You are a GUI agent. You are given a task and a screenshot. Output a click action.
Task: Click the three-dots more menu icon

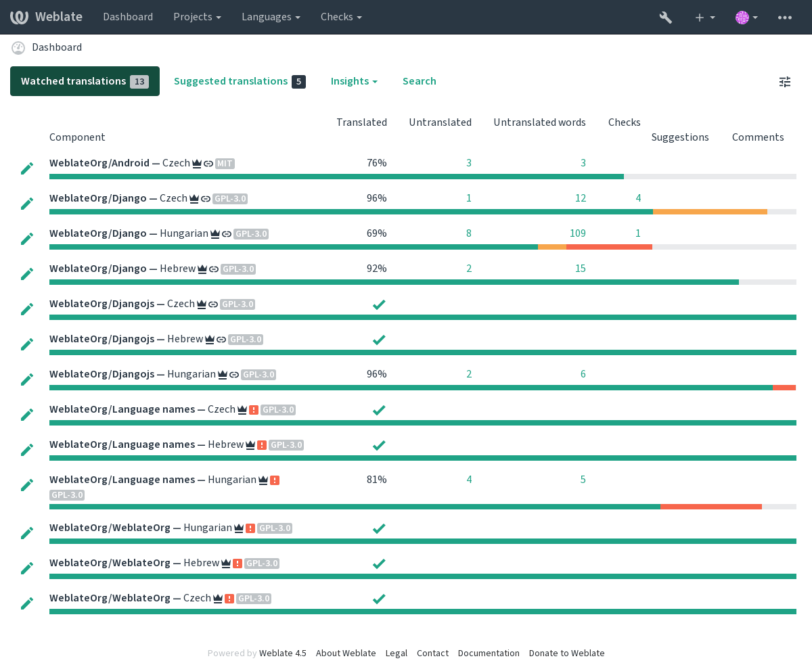tap(785, 18)
